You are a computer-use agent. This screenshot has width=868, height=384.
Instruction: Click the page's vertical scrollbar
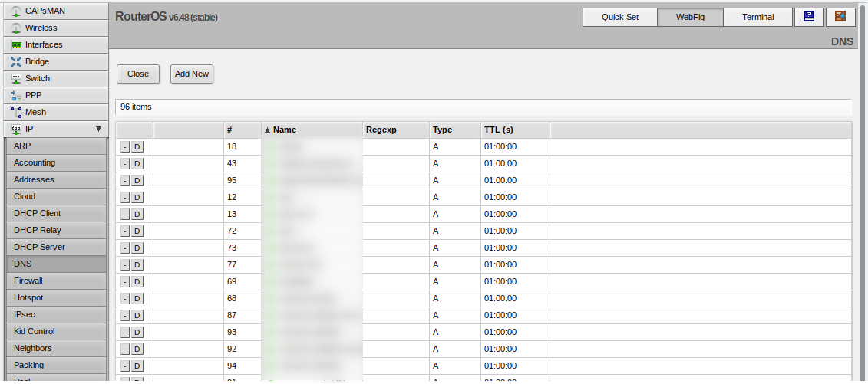click(x=863, y=193)
